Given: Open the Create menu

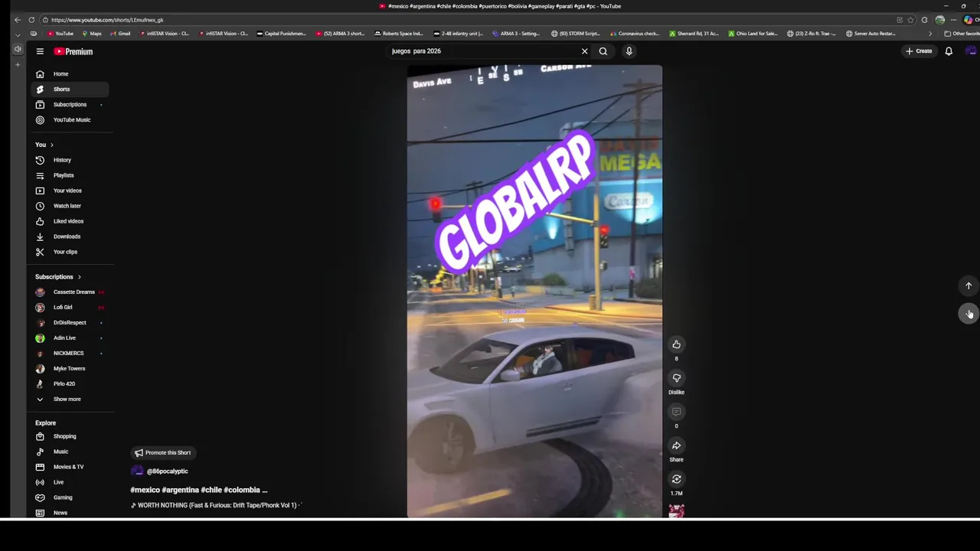Looking at the screenshot, I should (919, 51).
